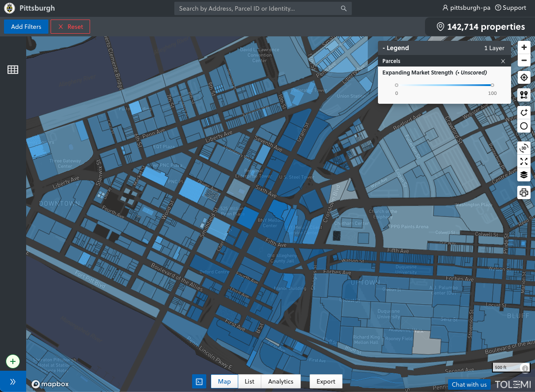535x392 pixels.
Task: Zoom out with the minus button
Action: [x=524, y=61]
